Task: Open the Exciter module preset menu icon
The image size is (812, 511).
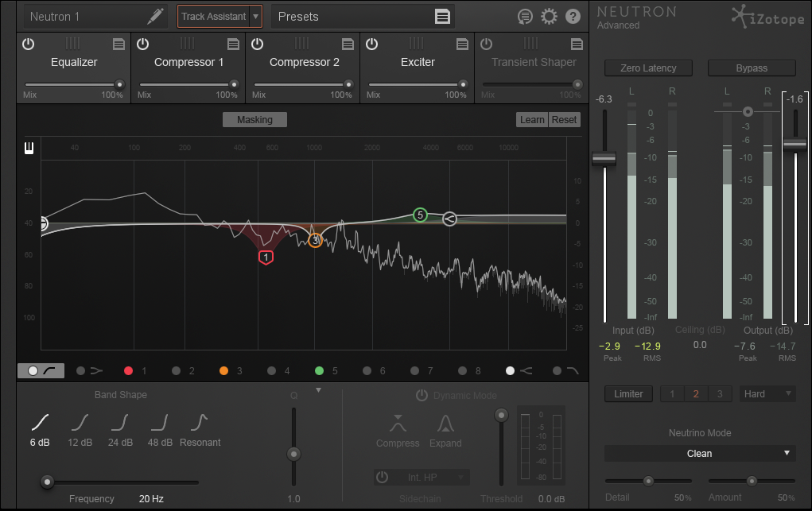Action: [462, 45]
